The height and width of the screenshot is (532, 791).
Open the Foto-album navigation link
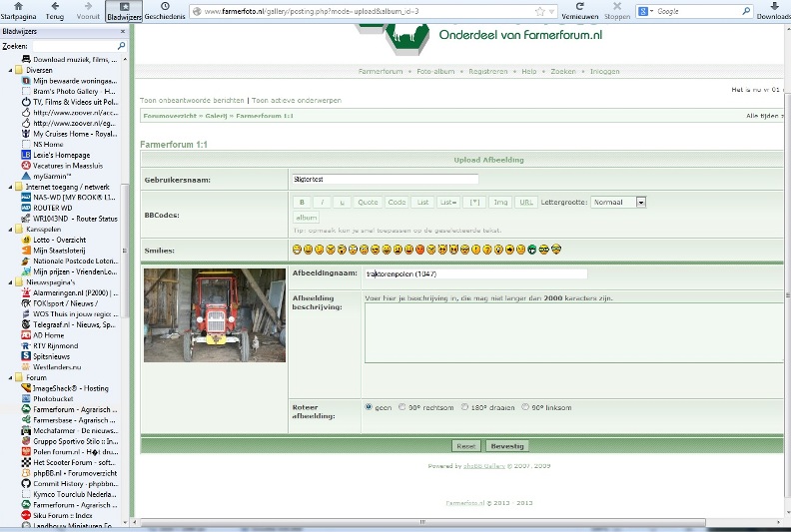pos(436,72)
